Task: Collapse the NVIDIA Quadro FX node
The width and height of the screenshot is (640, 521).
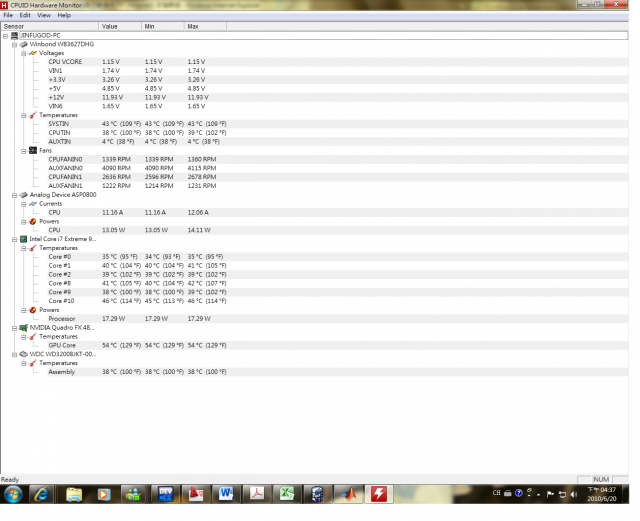Action: tap(15, 328)
